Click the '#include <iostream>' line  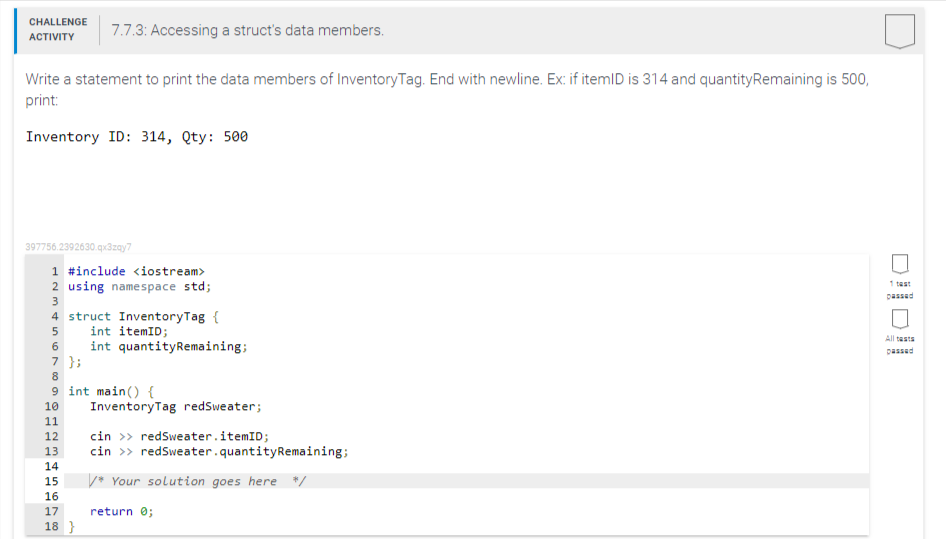[x=136, y=272]
